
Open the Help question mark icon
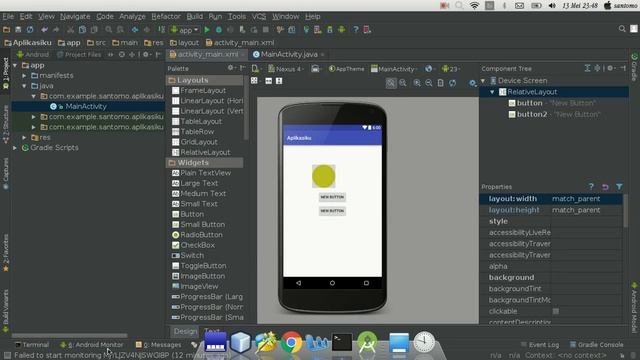click(356, 29)
